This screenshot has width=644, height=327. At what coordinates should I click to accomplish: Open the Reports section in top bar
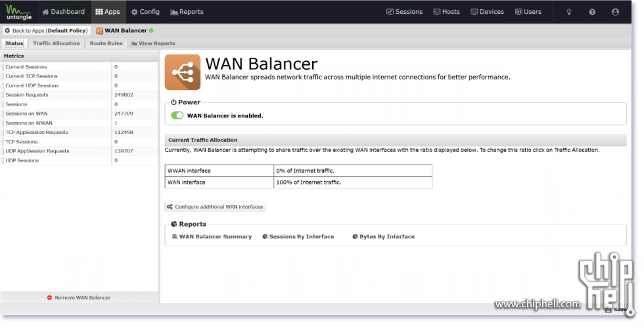(x=187, y=12)
